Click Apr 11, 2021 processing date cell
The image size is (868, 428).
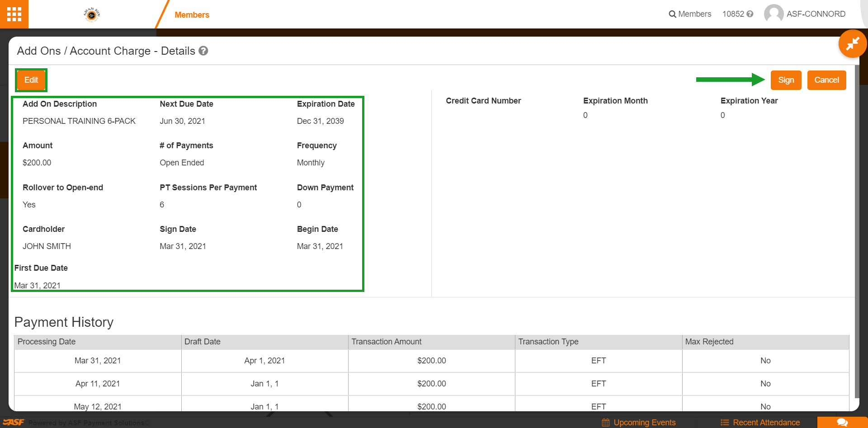(98, 384)
